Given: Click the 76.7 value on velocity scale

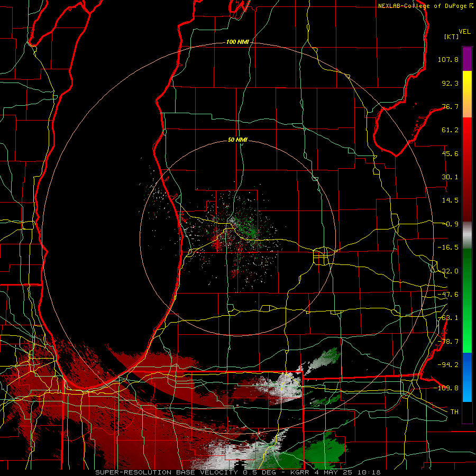Looking at the screenshot, I should tap(450, 106).
